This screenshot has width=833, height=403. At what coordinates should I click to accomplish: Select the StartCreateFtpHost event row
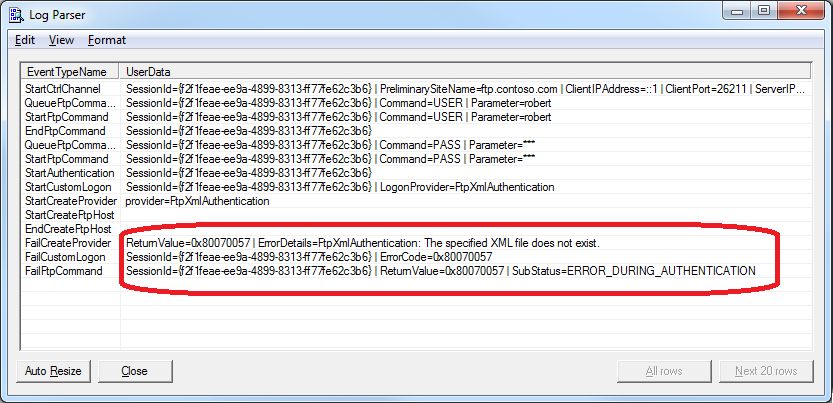(69, 215)
